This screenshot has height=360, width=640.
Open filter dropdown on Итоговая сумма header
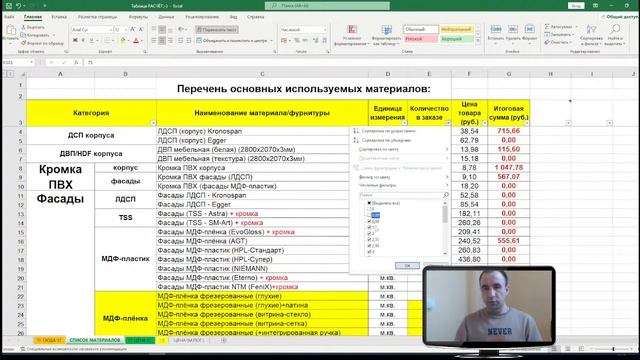[527, 123]
